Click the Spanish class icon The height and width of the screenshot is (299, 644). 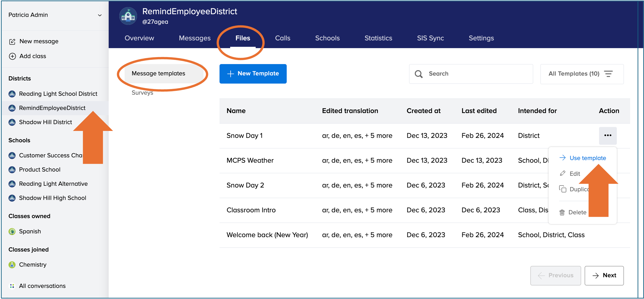[x=12, y=231]
